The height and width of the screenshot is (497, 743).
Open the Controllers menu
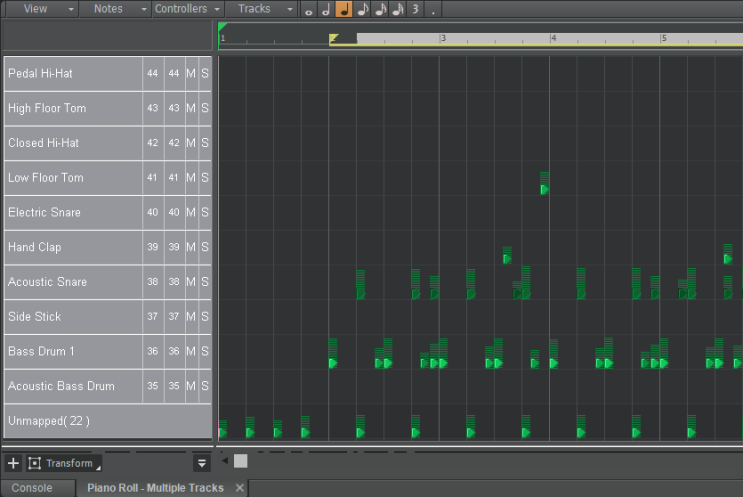[186, 9]
